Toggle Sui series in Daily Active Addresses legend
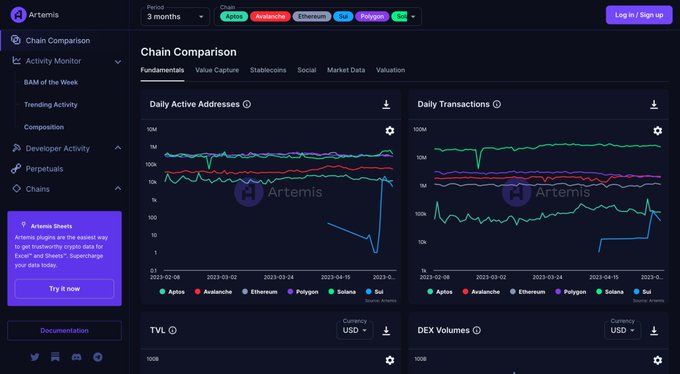This screenshot has height=374, width=680. click(x=375, y=292)
